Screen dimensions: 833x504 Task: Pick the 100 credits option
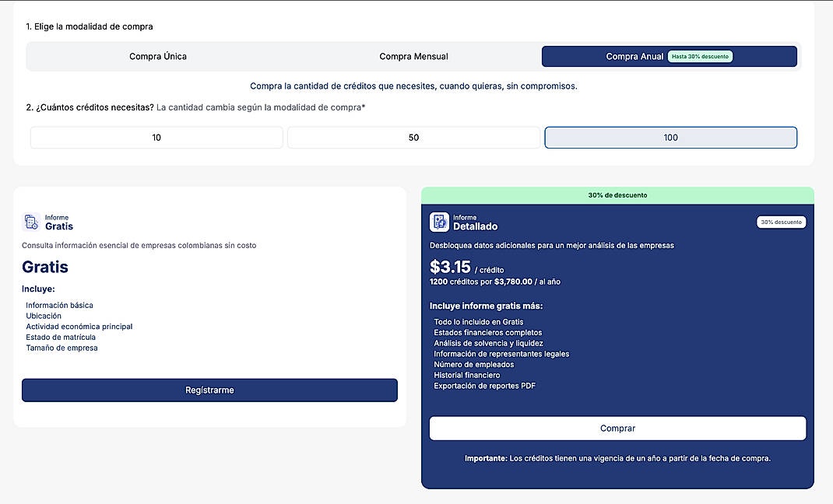(x=670, y=138)
